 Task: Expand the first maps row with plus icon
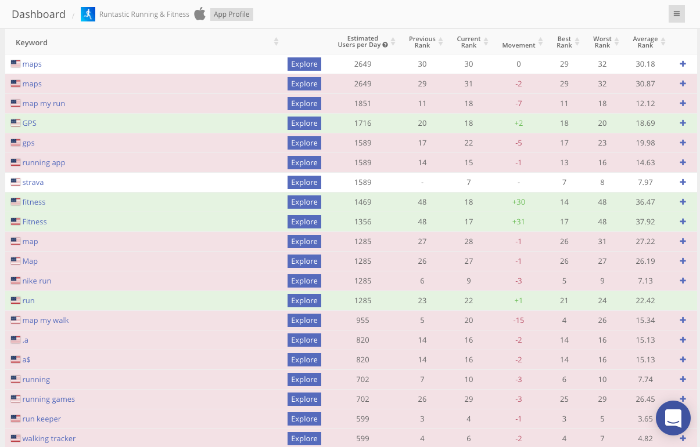pyautogui.click(x=683, y=64)
